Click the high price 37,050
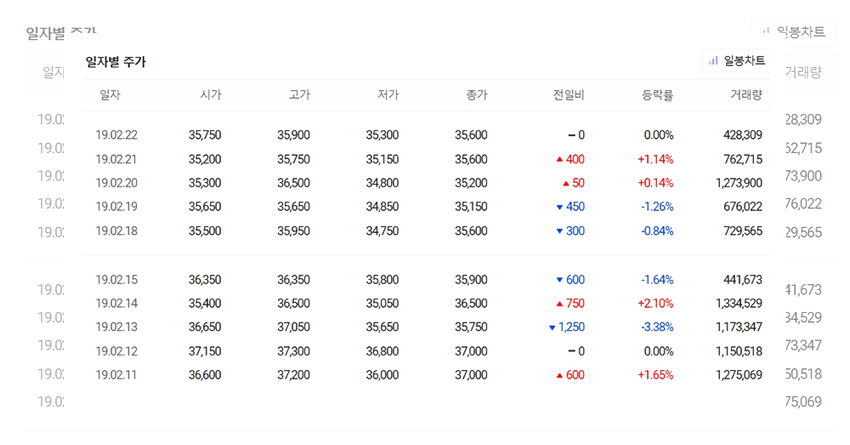This screenshot has height=445, width=850. (x=294, y=327)
